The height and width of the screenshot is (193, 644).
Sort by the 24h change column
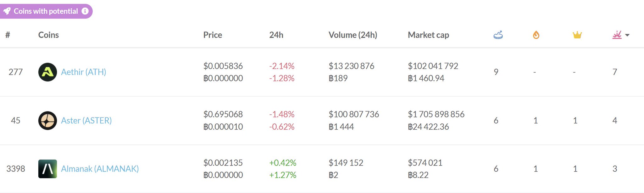[276, 35]
